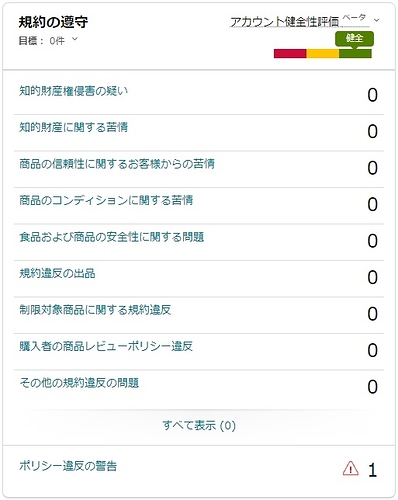Open その他の規約違反の問題 link
The image size is (398, 500).
(79, 383)
